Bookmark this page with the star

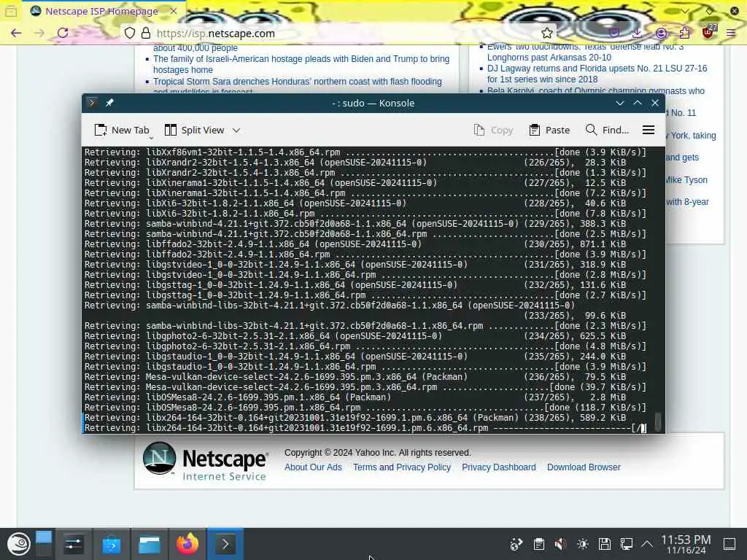tap(547, 34)
